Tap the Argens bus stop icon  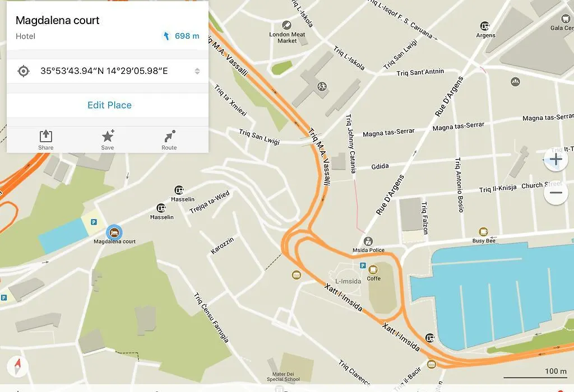[485, 26]
